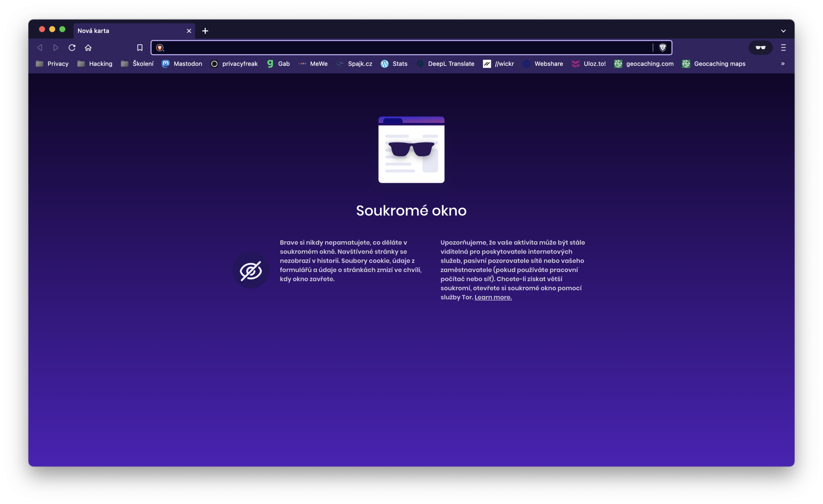Open the Mastodon bookmark
The image size is (823, 504).
click(182, 64)
